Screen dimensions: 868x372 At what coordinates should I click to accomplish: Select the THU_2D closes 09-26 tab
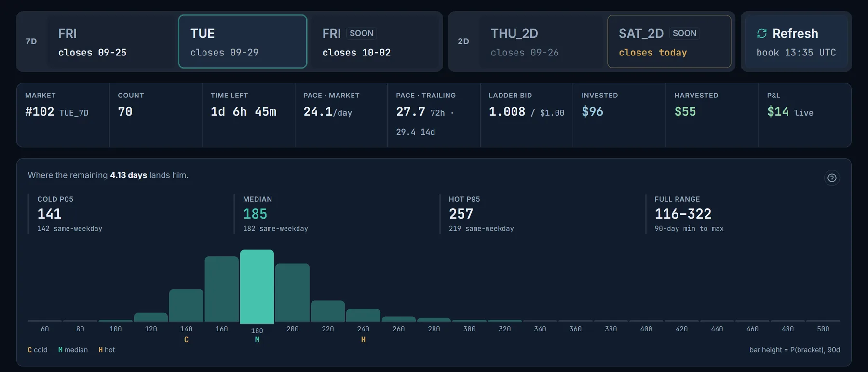tap(542, 41)
